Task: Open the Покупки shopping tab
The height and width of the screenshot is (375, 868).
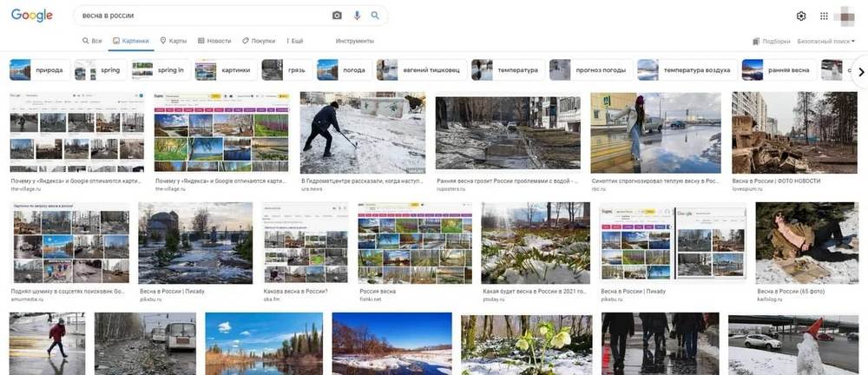Action: [259, 41]
